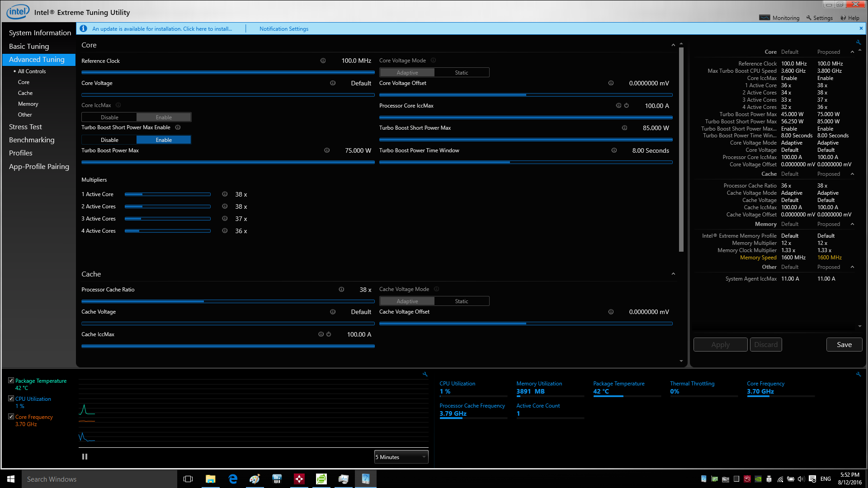
Task: Disable Turbo Boost Short Power Max
Action: [x=109, y=140]
